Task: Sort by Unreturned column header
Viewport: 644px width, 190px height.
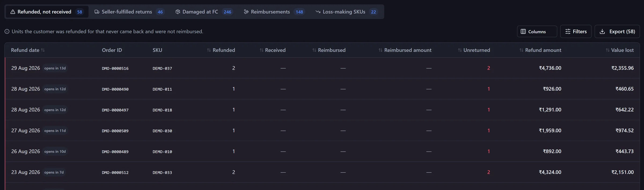Action: click(474, 50)
